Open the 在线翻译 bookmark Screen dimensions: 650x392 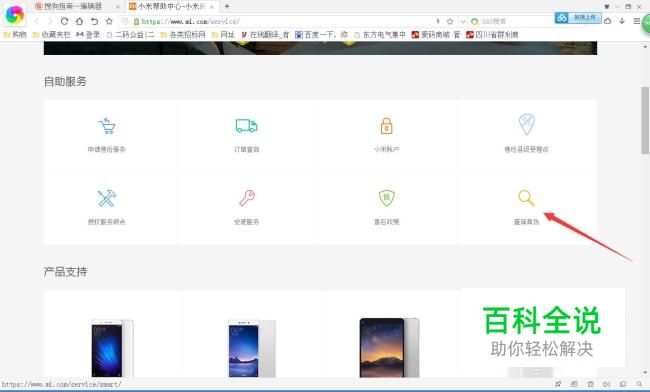click(x=265, y=34)
